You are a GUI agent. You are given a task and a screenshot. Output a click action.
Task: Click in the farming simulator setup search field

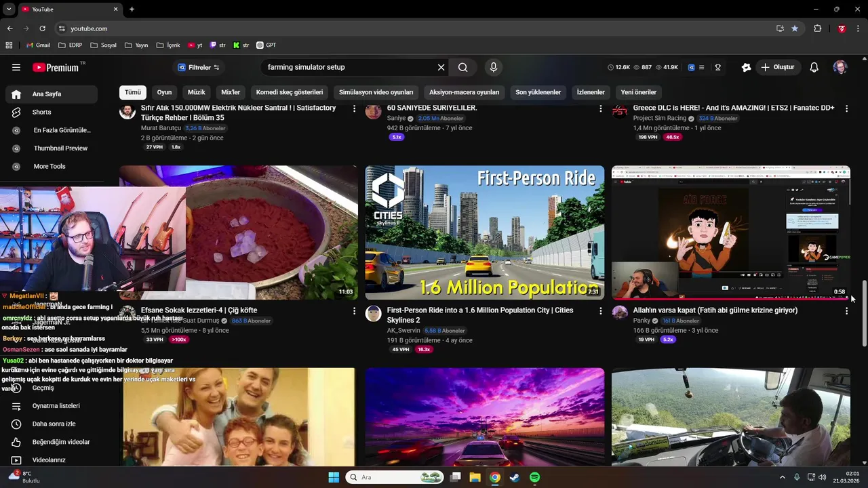click(x=349, y=67)
